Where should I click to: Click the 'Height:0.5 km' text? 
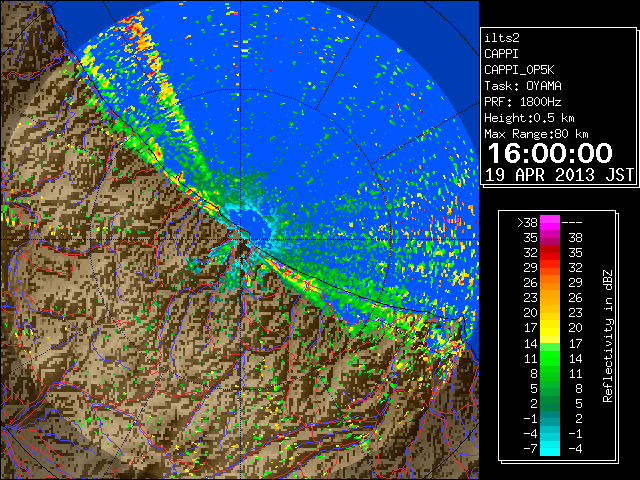529,118
